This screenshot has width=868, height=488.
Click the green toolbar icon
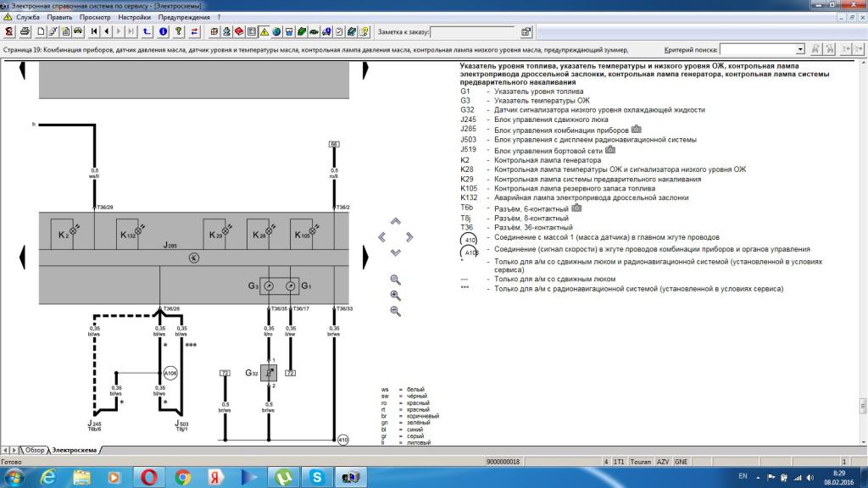(302, 31)
